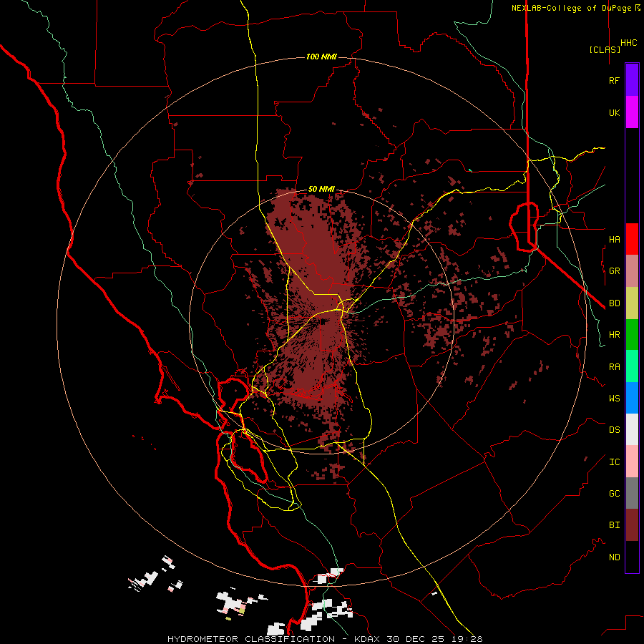
Task: Click the KDAX radar station identifier
Action: tap(369, 639)
